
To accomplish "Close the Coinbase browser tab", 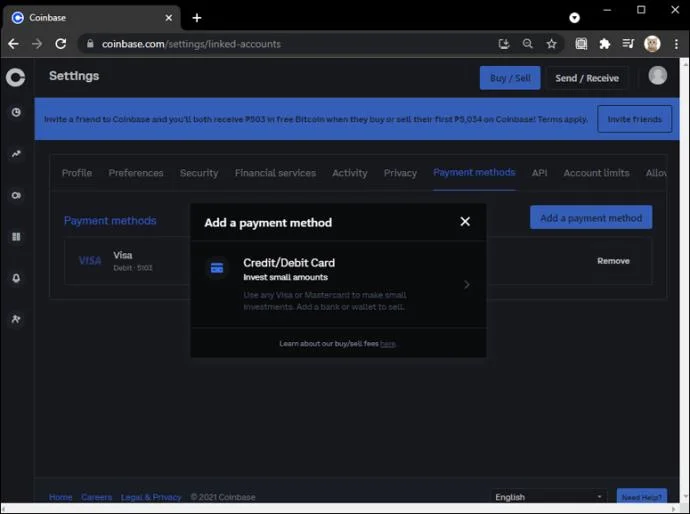I will click(169, 18).
